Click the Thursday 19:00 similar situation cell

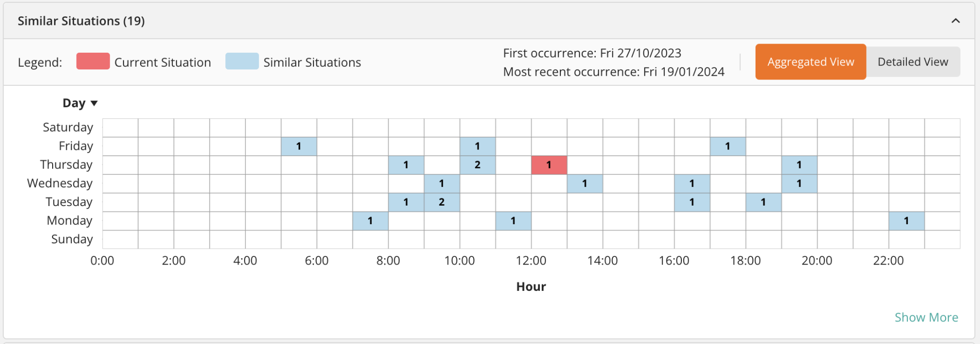pos(799,165)
